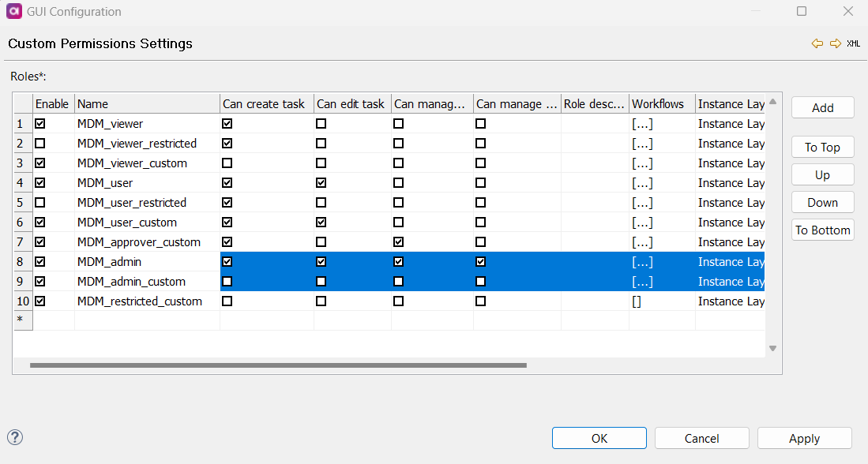This screenshot has height=464, width=868.
Task: Open empty Workflows list for MDM_restricted_custom
Action: tap(637, 301)
